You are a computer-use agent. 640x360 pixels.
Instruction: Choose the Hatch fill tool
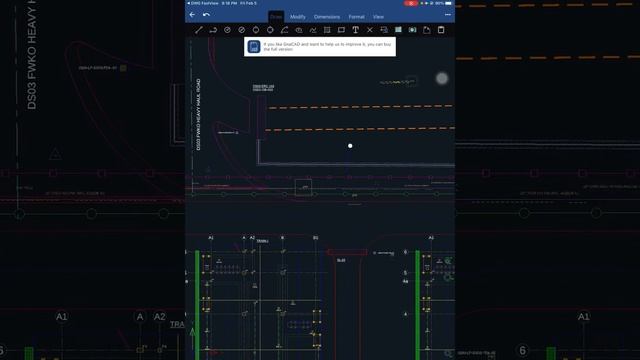pos(327,30)
